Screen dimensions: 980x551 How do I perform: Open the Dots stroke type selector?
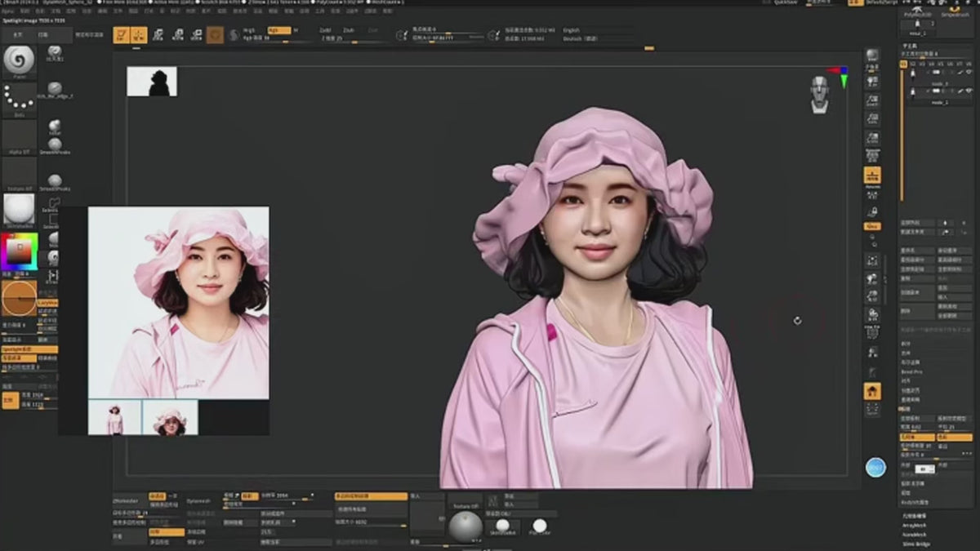19,100
